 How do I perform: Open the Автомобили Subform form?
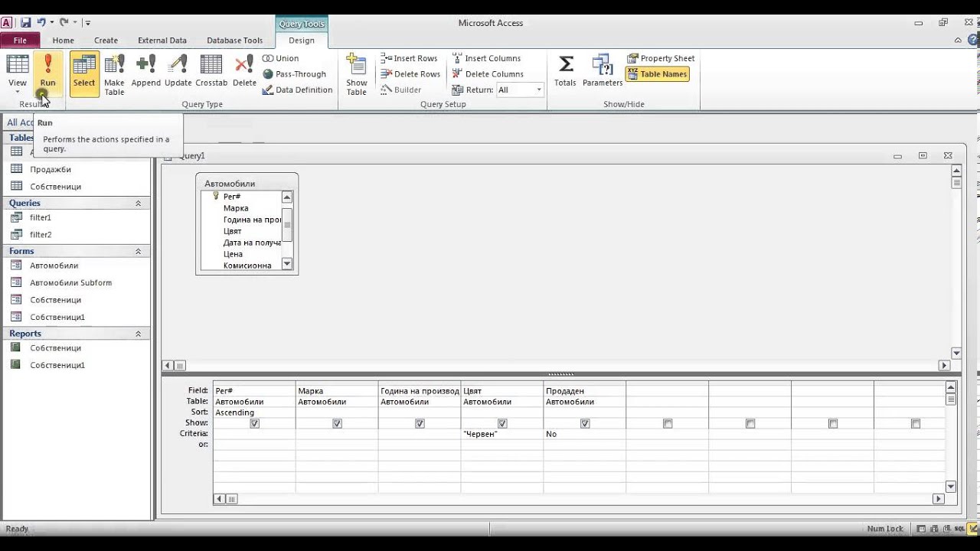tap(70, 283)
